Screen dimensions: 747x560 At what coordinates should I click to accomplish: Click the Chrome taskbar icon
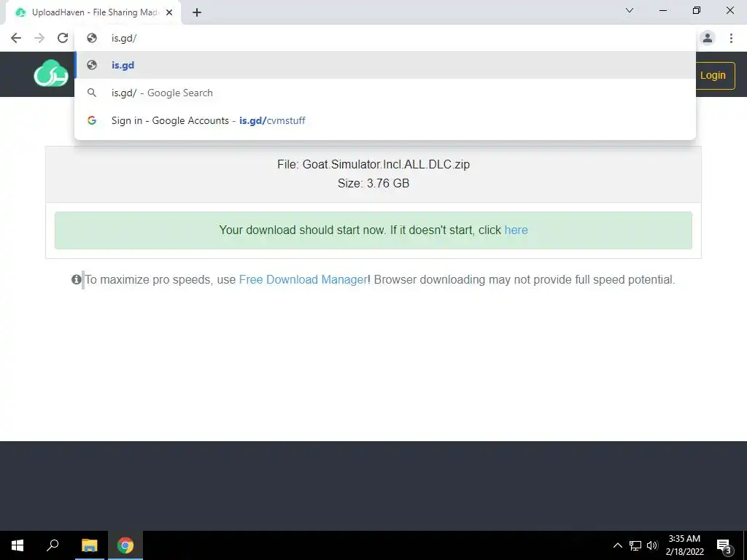pos(125,545)
